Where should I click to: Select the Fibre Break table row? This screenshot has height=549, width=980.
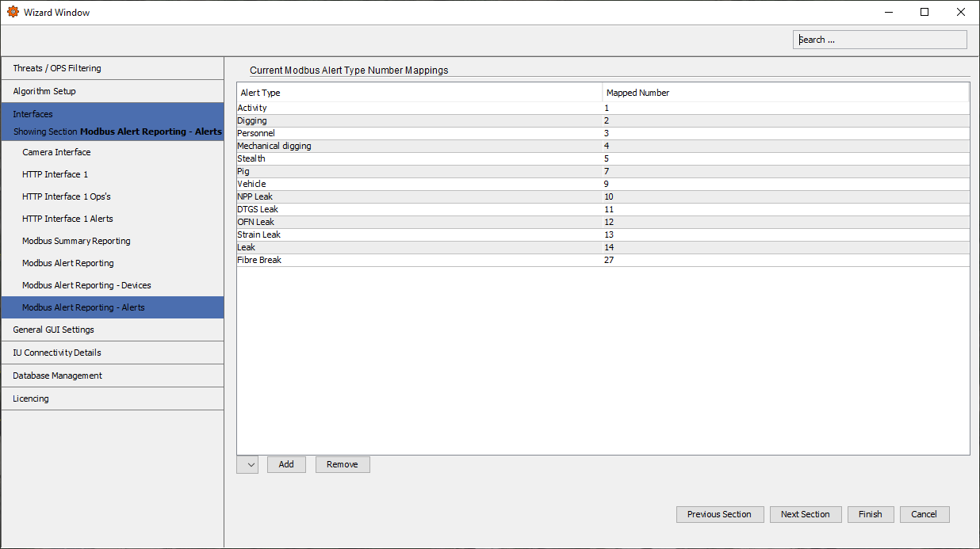[396, 259]
